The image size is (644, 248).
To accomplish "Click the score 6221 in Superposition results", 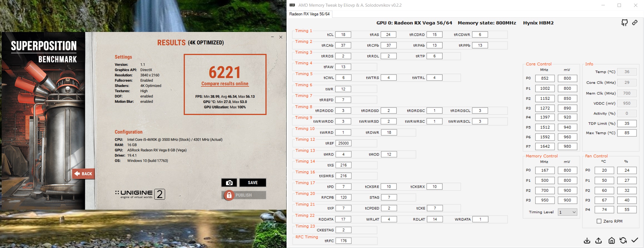I will pyautogui.click(x=225, y=72).
